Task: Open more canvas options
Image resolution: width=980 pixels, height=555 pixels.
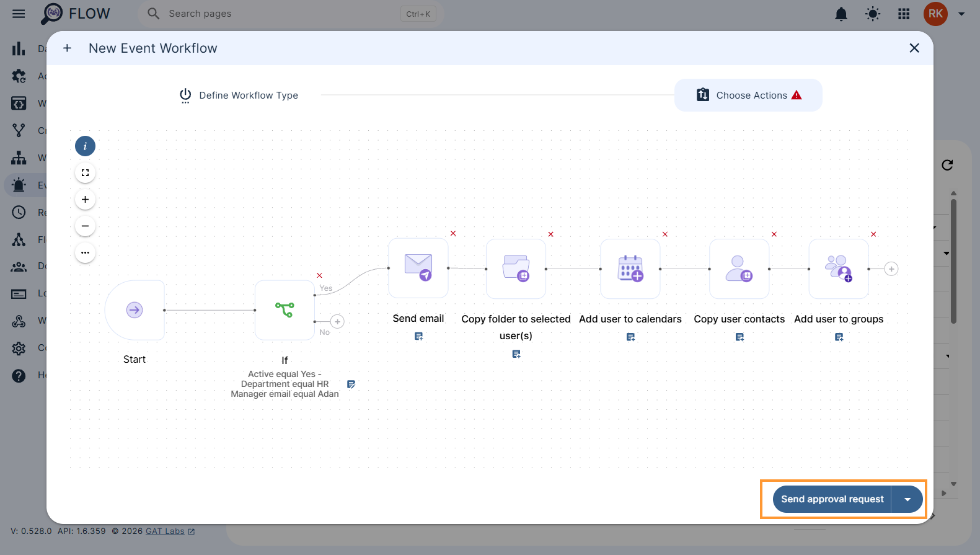Action: 85,252
